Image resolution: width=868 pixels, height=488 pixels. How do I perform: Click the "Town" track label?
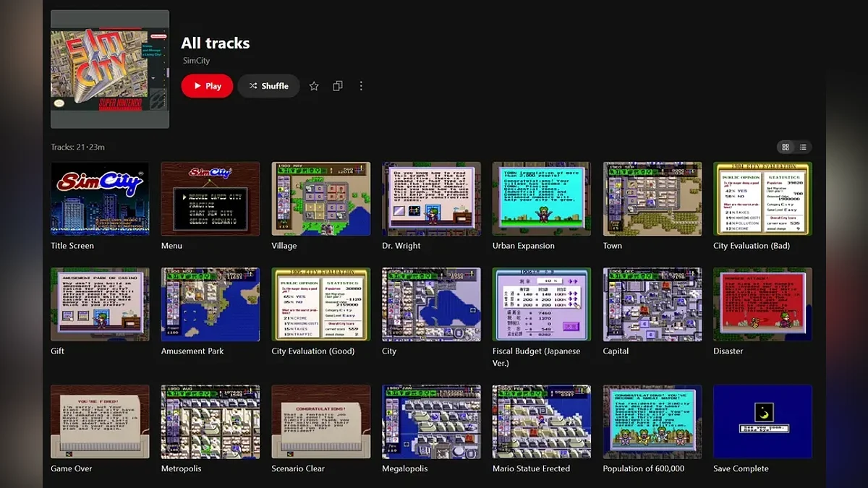coord(613,246)
